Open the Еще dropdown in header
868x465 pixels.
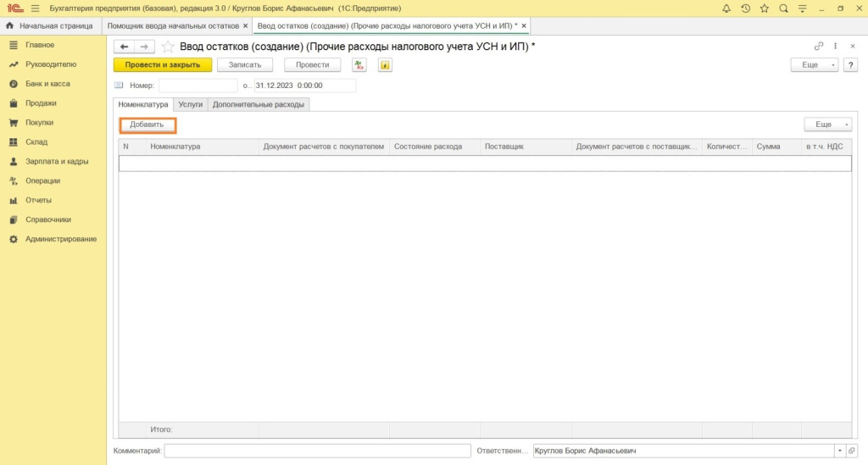click(814, 65)
